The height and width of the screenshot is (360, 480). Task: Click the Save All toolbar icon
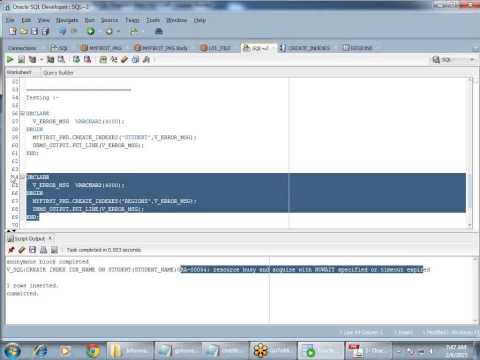tap(45, 31)
